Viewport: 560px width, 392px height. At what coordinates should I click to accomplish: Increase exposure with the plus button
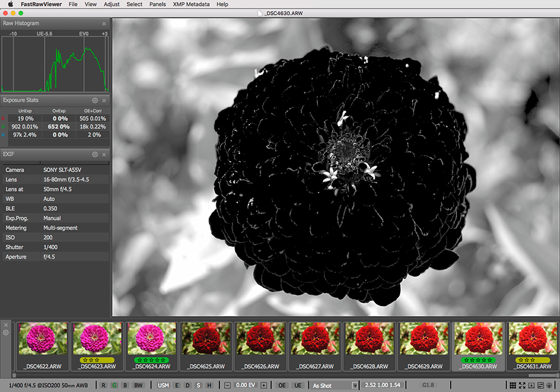point(263,386)
